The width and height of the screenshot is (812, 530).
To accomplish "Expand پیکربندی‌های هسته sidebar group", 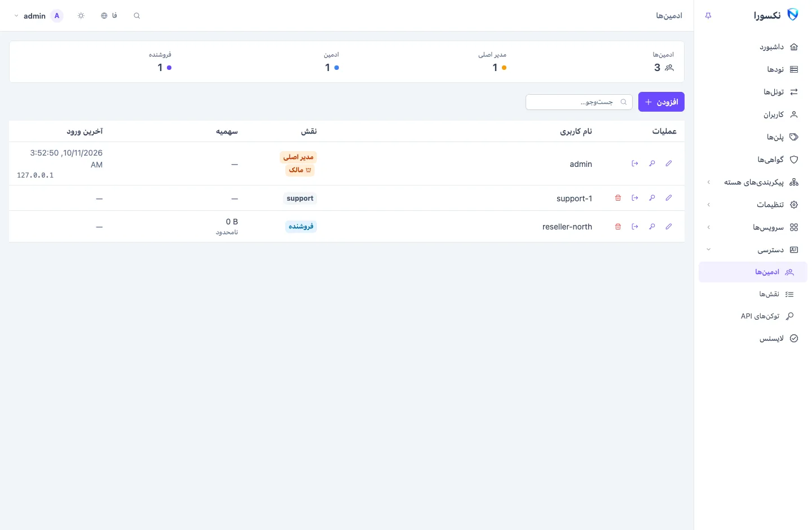I will tap(753, 182).
